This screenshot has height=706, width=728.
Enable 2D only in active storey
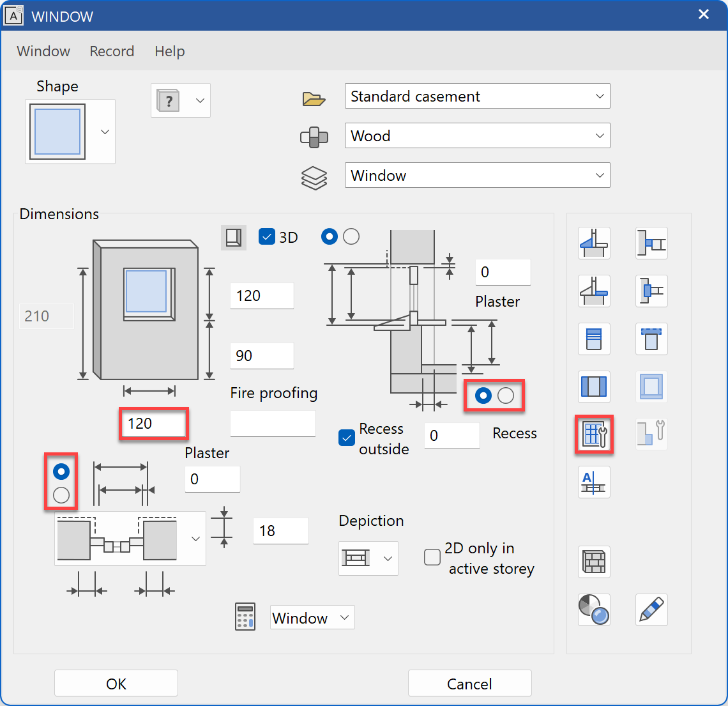pyautogui.click(x=432, y=557)
